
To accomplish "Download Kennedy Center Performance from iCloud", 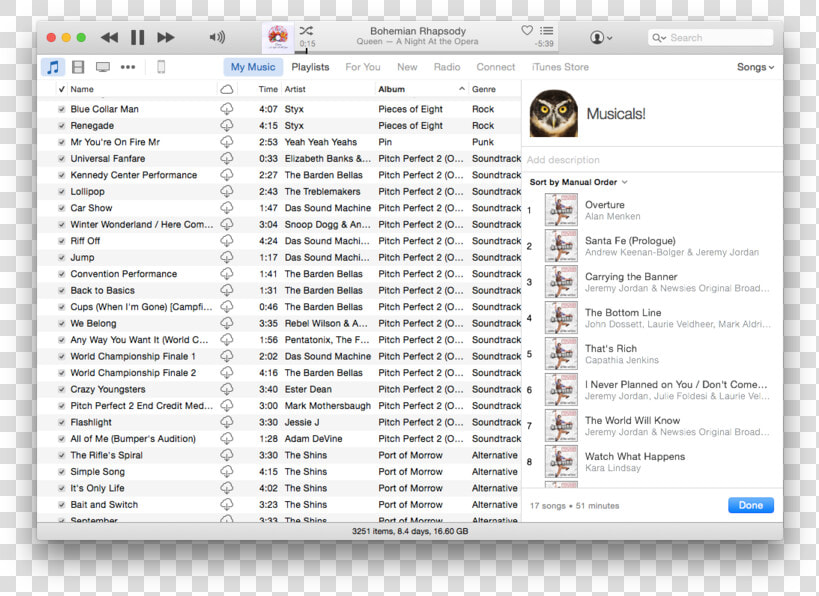I will 227,174.
